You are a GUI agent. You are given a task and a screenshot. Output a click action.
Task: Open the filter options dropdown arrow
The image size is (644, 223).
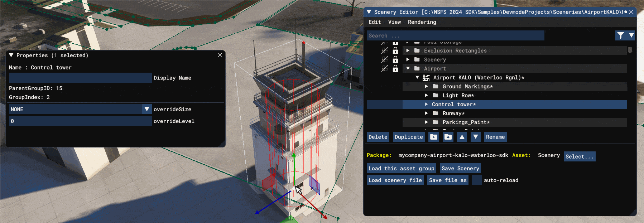click(631, 35)
